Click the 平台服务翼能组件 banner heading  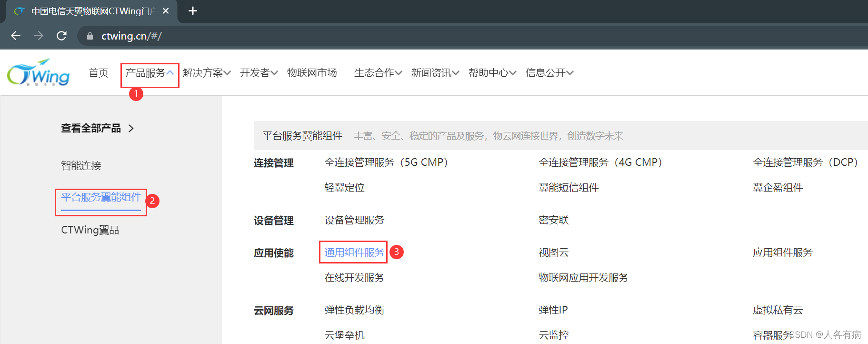302,136
